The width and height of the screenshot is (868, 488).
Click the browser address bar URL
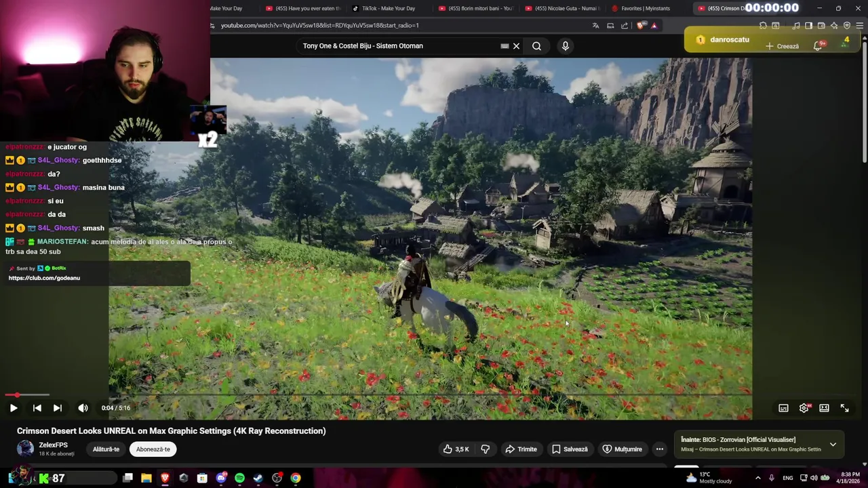coord(319,25)
